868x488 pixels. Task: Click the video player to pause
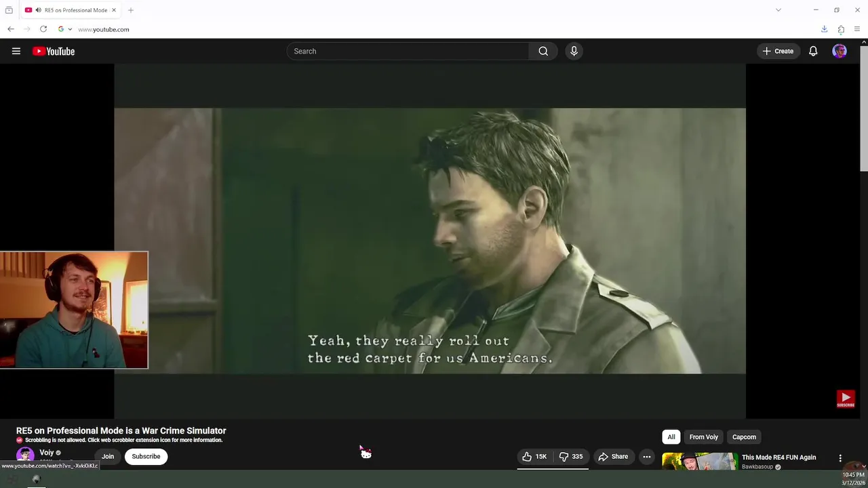click(x=430, y=241)
